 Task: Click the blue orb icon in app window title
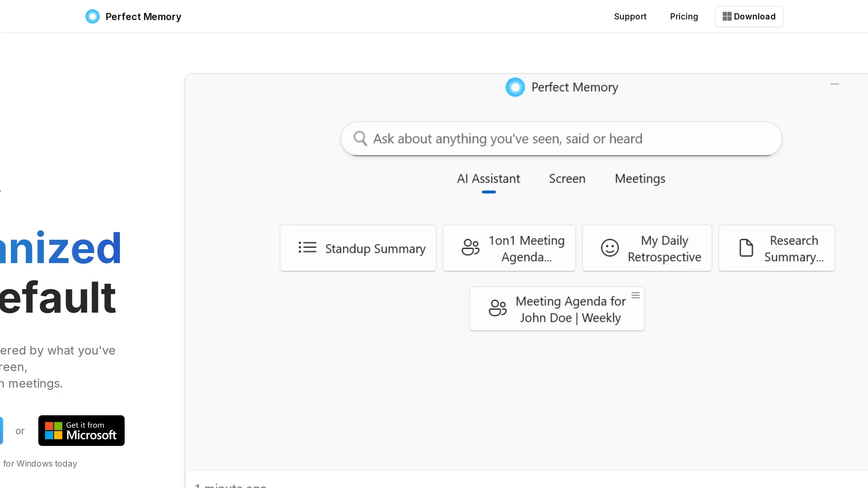(515, 87)
